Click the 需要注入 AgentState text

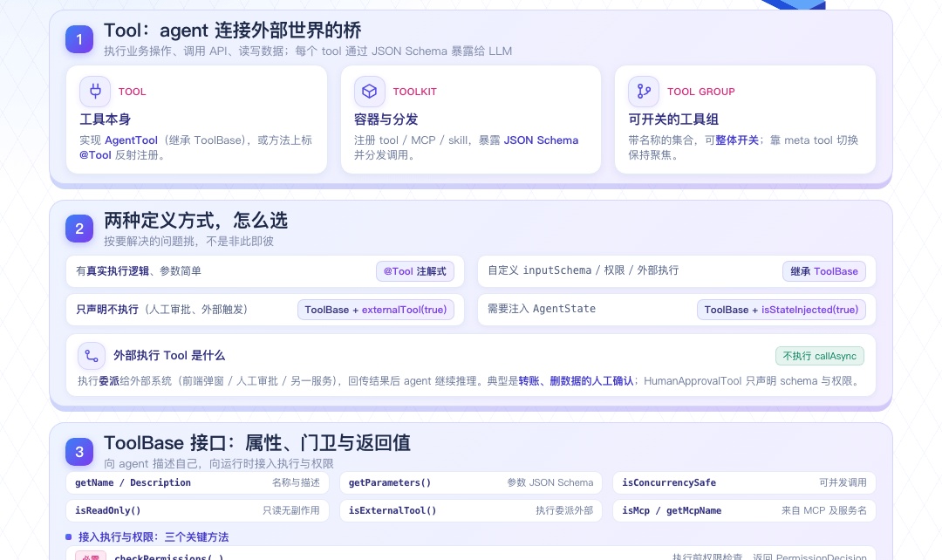pyautogui.click(x=542, y=309)
